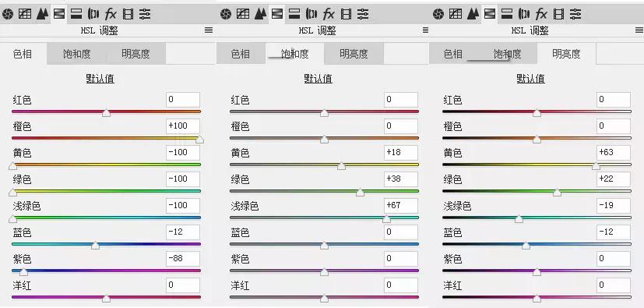The height and width of the screenshot is (308, 644).
Task: Open HSL 调整 panel menu in Saturation panel
Action: [425, 30]
